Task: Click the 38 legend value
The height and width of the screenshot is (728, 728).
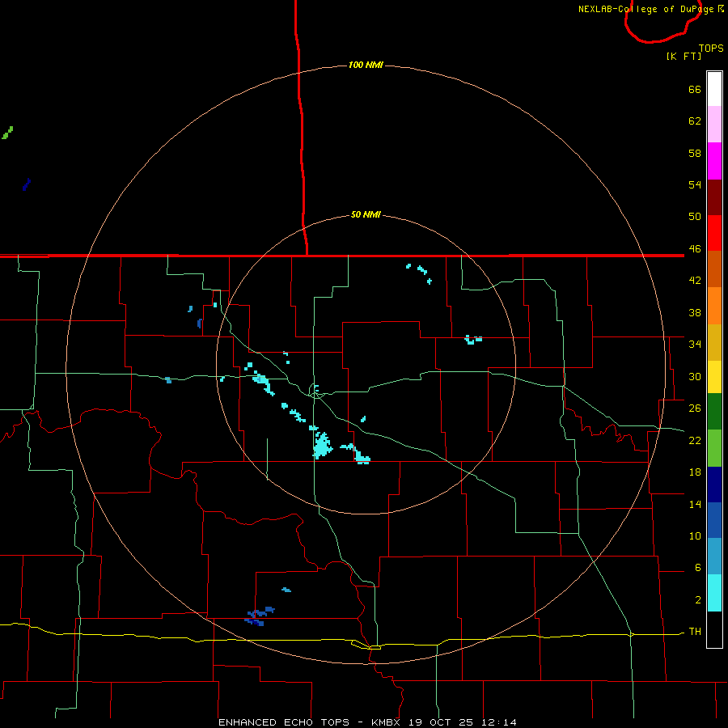Action: coord(695,312)
